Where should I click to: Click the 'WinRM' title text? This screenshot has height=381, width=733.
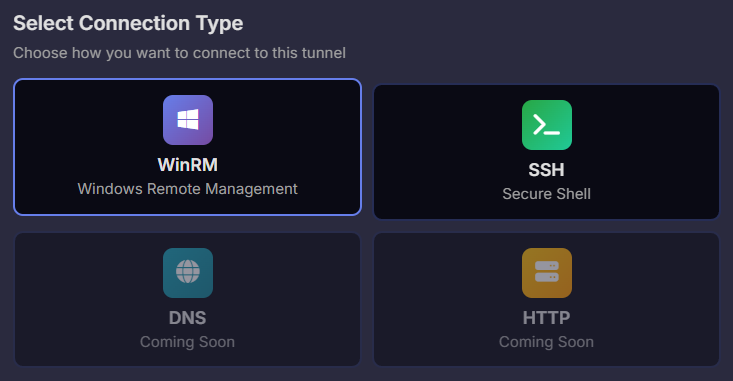[187, 165]
